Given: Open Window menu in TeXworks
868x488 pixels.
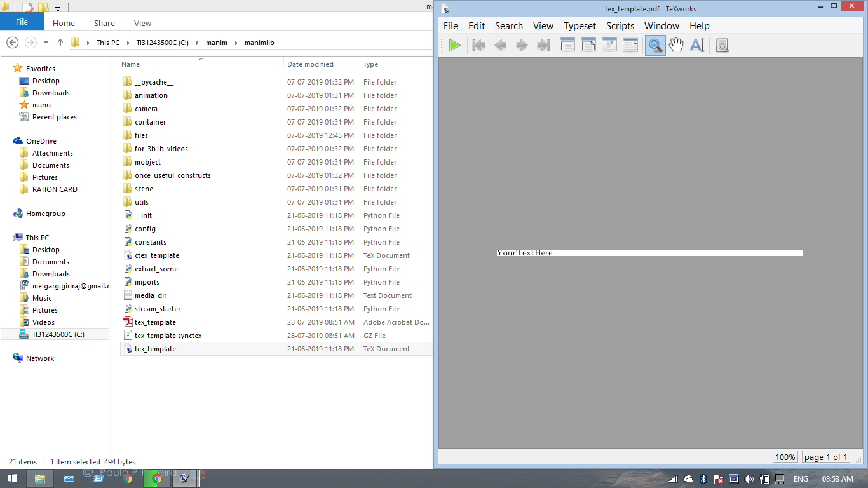Looking at the screenshot, I should tap(661, 26).
